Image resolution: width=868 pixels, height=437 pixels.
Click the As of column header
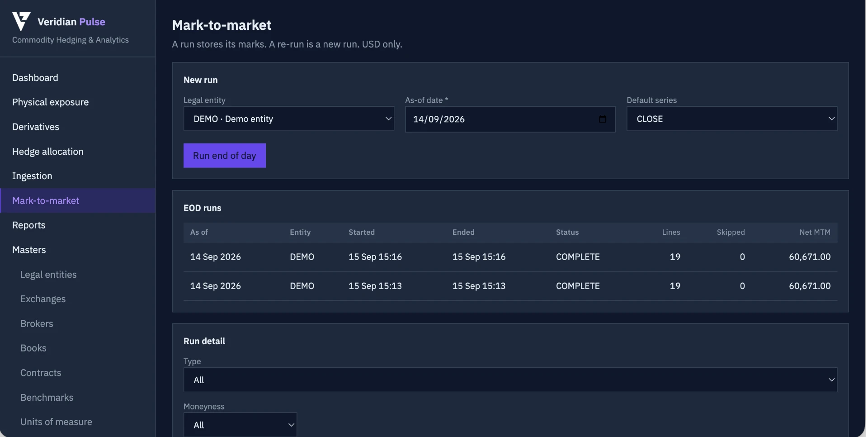click(199, 232)
